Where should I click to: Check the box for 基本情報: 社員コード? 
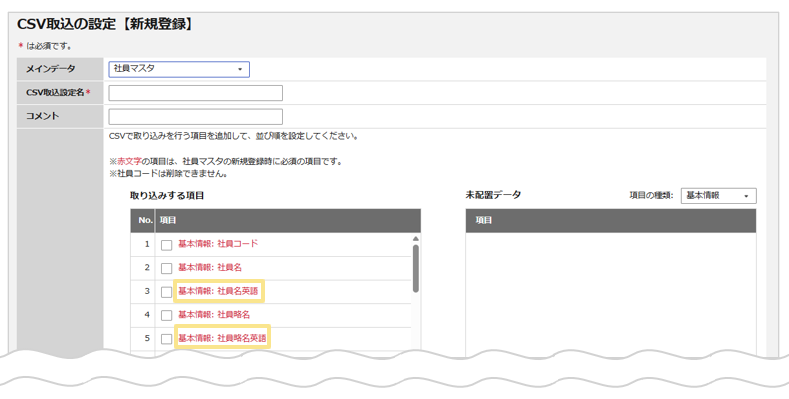click(x=167, y=245)
